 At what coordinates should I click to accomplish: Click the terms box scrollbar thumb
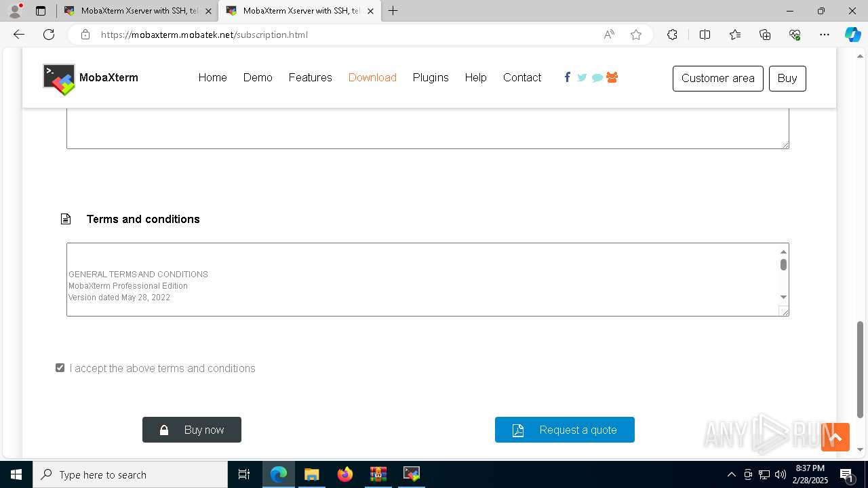(x=783, y=264)
